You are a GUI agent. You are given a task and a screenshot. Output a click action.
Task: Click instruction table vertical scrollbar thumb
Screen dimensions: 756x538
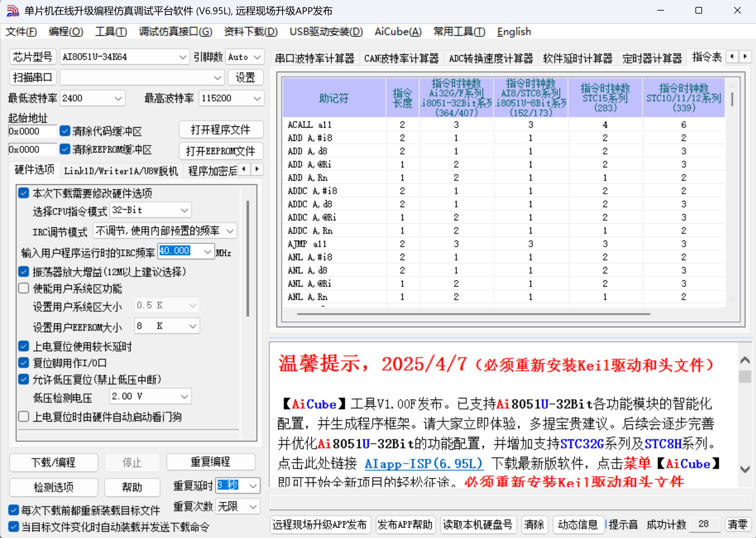click(x=732, y=99)
